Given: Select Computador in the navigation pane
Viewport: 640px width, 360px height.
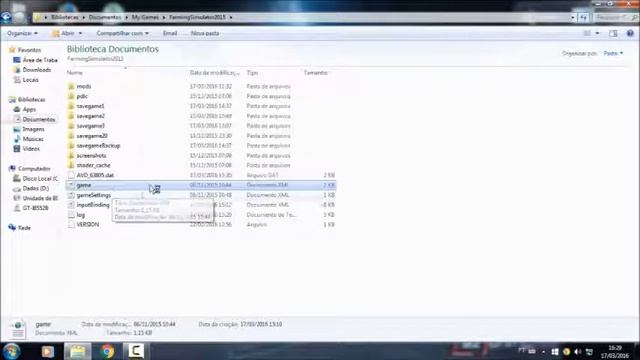Looking at the screenshot, I should pos(34,169).
